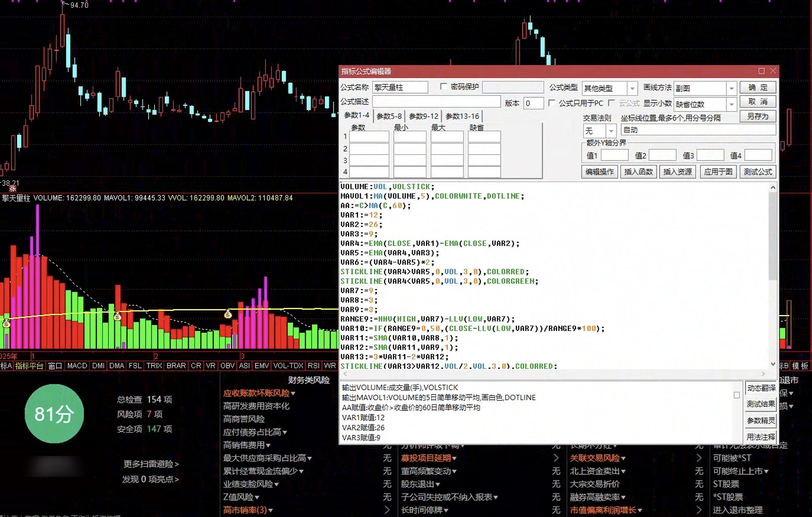This screenshot has width=812, height=517.
Task: Click the 测试公式 button
Action: coord(758,172)
